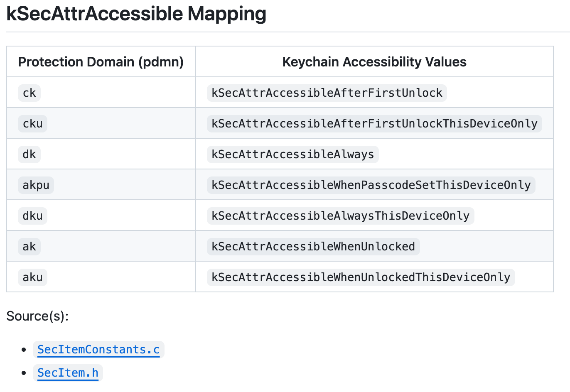
Task: Open the SecItem.h source link
Action: point(68,373)
